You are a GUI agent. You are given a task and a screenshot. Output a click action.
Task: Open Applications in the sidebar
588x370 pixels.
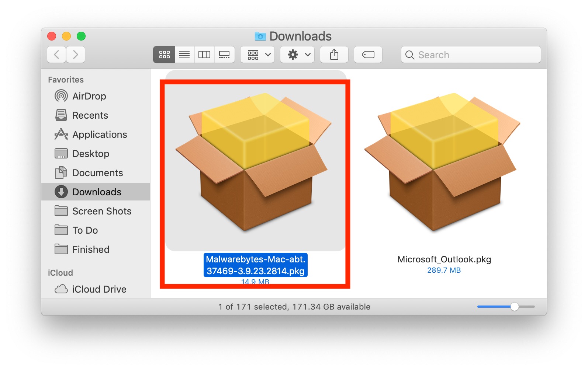click(96, 135)
